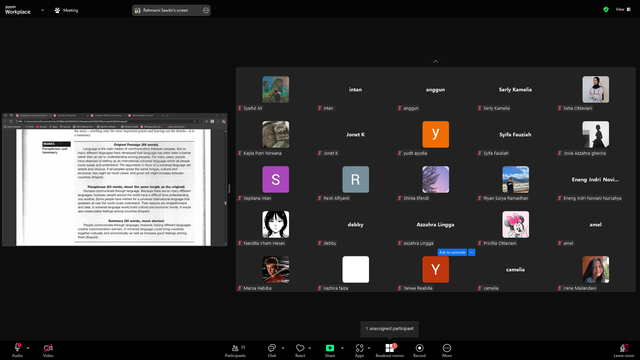Screen dimensions: 640x360
Task: Select Nandita Irham Hasan's anime avatar
Action: (x=276, y=224)
